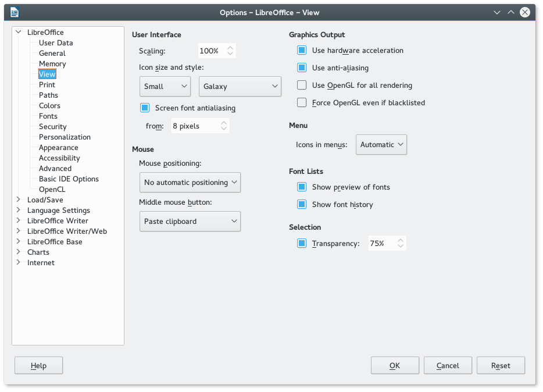The width and height of the screenshot is (543, 392).
Task: Open the Advanced options page
Action: (x=55, y=168)
